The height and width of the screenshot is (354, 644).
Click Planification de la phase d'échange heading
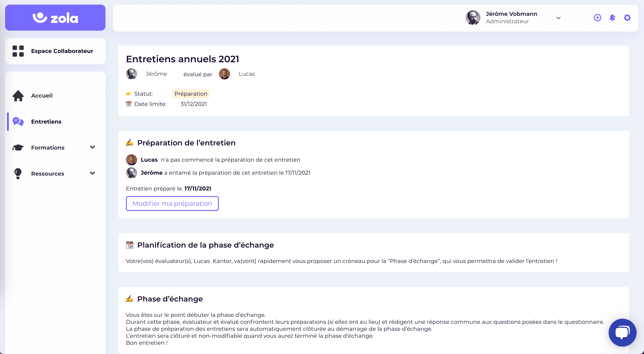pyautogui.click(x=206, y=245)
